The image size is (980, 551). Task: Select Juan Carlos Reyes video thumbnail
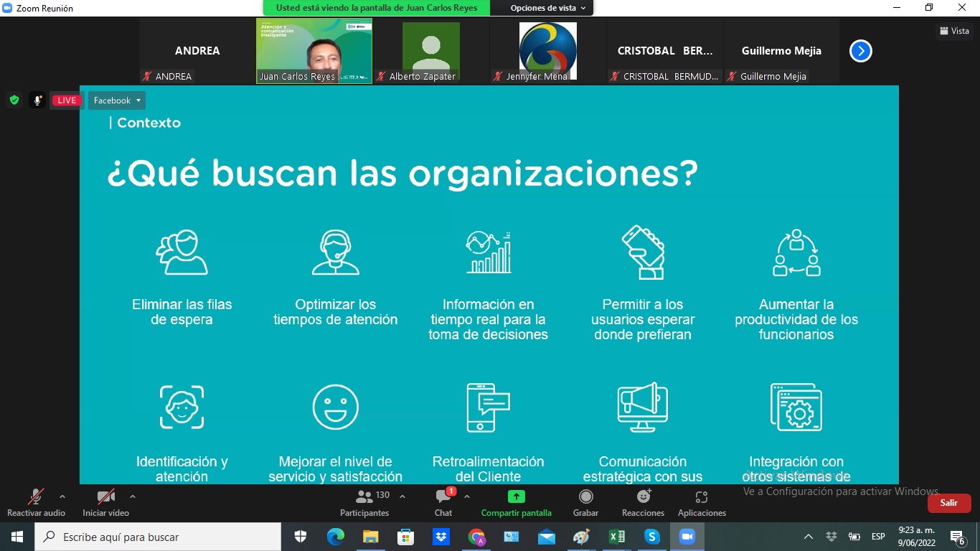pyautogui.click(x=314, y=51)
